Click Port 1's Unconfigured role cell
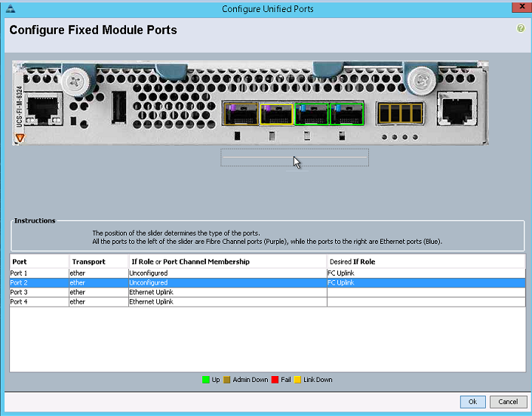This screenshot has height=416, width=532. point(228,273)
